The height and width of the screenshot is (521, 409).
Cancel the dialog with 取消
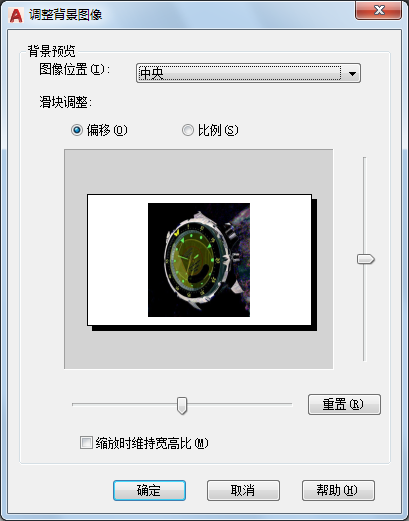[243, 490]
